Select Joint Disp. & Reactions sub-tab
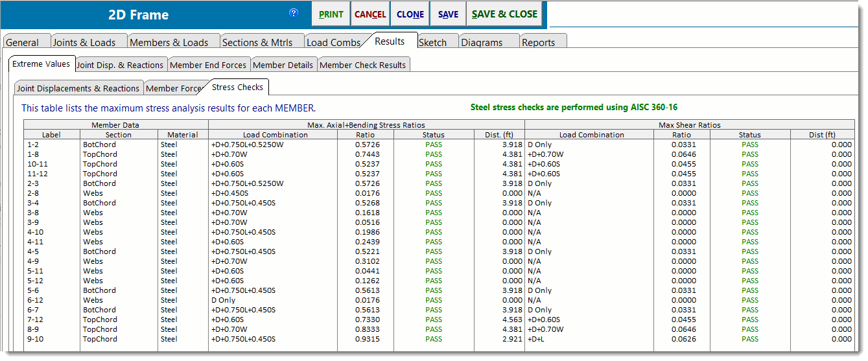Screen dimensions: 868x361 click(120, 65)
